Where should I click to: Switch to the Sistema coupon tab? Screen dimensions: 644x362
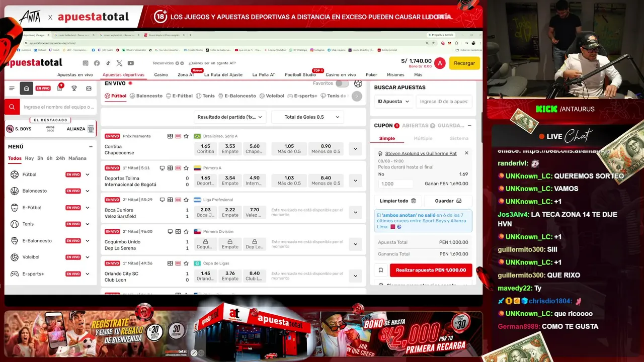[459, 138]
